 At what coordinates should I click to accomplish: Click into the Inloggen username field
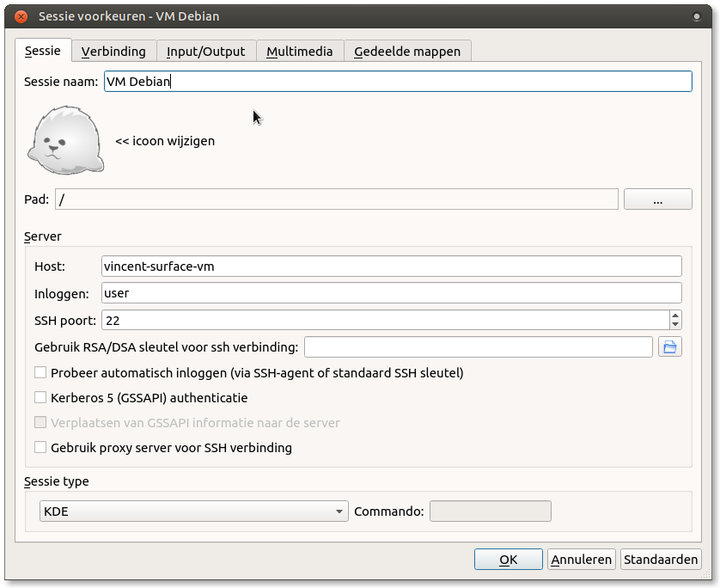pyautogui.click(x=391, y=293)
